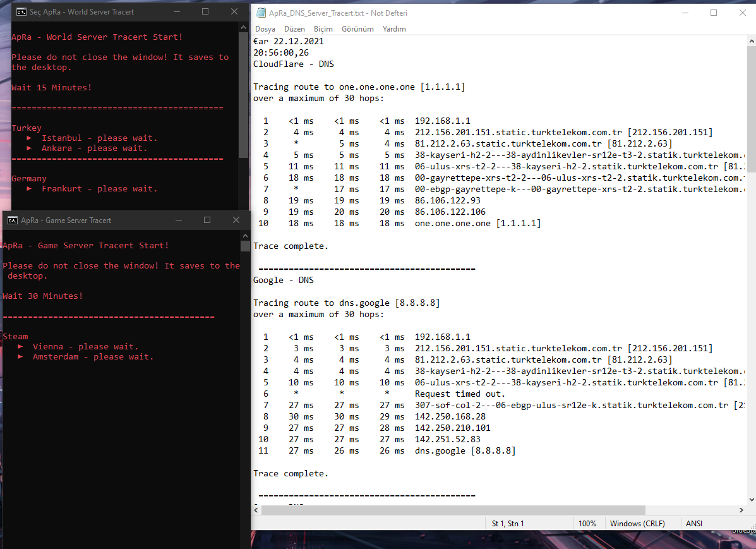Click the Game Server console scrollbar thumb

245,246
